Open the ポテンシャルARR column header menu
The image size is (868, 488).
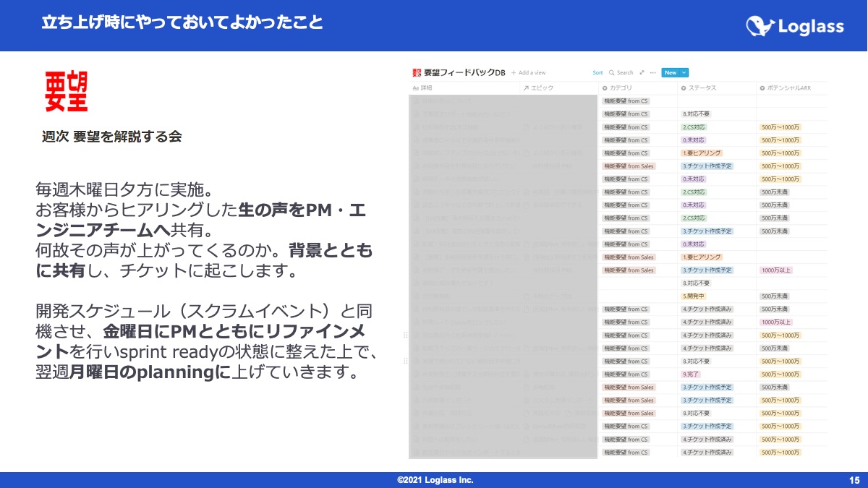pyautogui.click(x=787, y=88)
